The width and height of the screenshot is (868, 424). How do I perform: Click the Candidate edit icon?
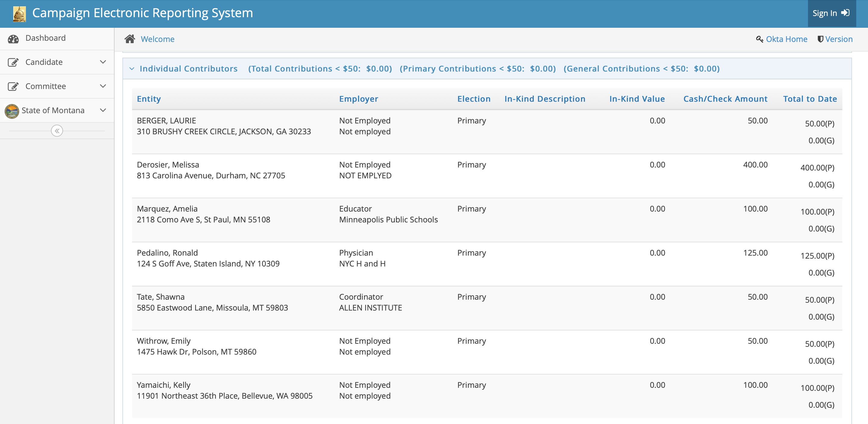13,62
